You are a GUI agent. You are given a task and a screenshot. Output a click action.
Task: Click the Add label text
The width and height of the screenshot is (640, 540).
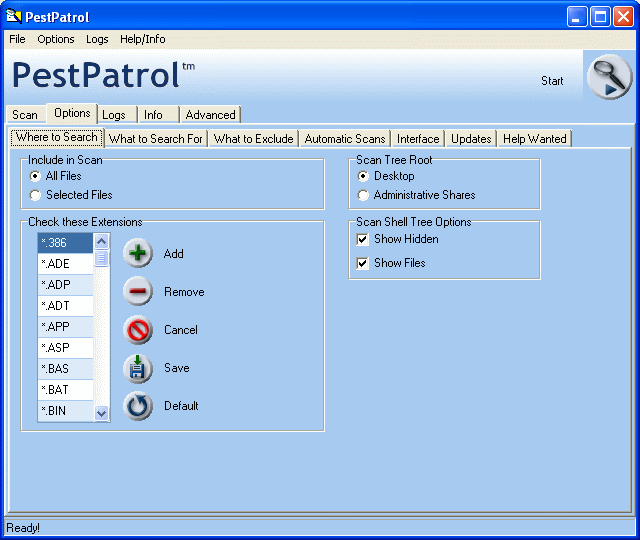[x=173, y=254]
